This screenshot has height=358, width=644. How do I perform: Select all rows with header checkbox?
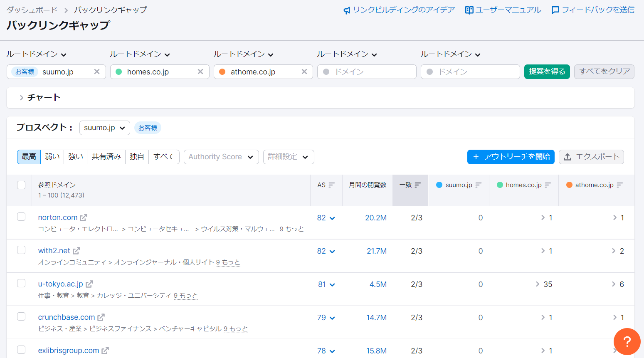tap(21, 185)
